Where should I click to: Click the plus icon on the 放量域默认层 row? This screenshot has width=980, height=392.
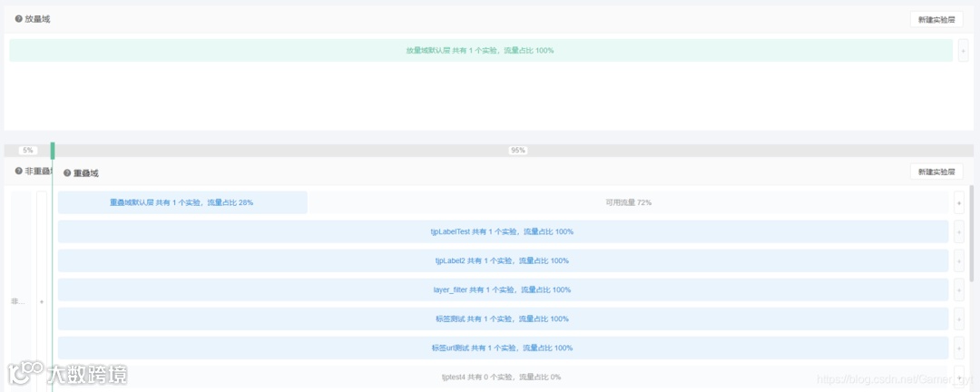[x=963, y=50]
